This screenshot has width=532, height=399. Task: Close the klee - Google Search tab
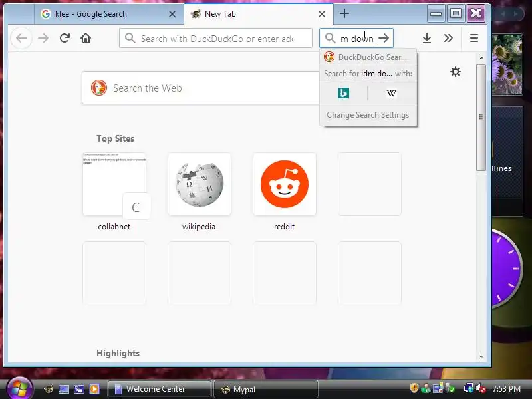pyautogui.click(x=172, y=14)
